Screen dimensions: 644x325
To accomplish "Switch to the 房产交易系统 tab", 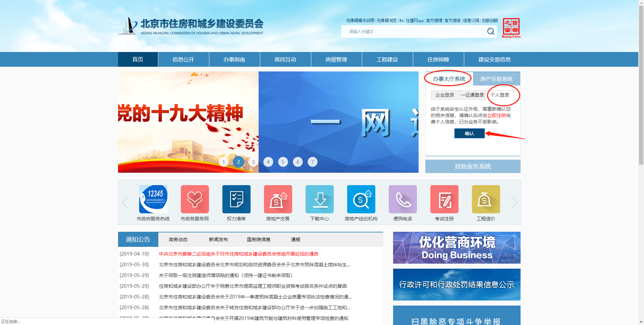I will pos(496,79).
